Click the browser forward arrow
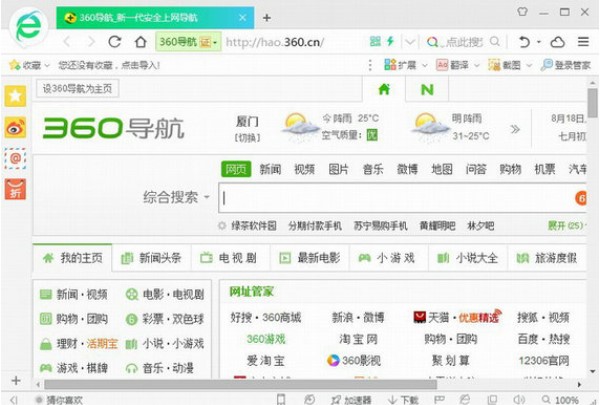The width and height of the screenshot is (600, 405). (91, 41)
